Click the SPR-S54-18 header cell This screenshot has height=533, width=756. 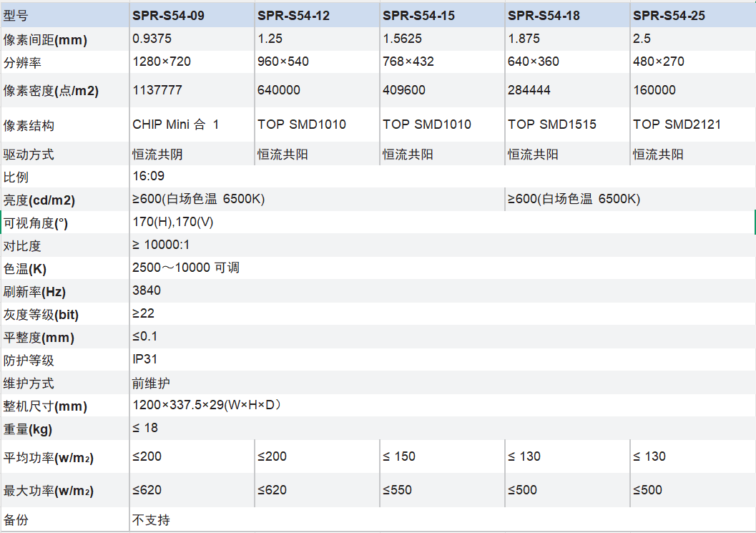pos(567,15)
